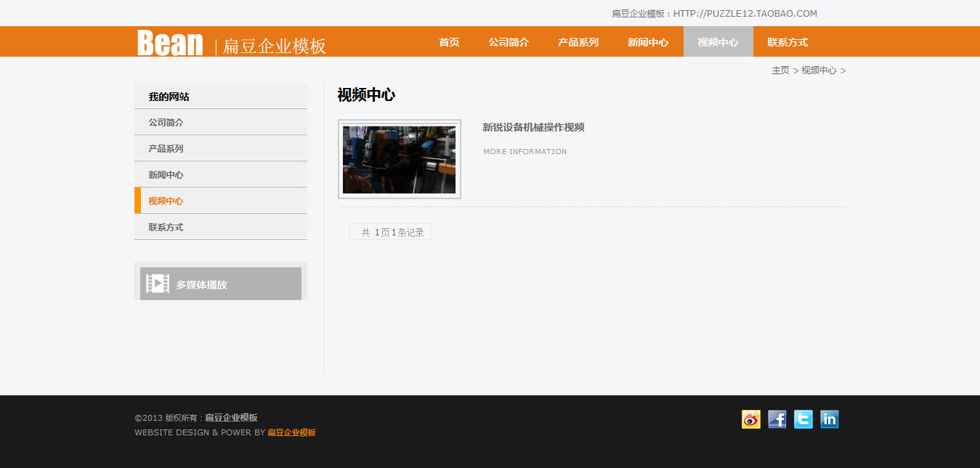
Task: Select 产品系列 in the top navigation bar
Action: [578, 42]
